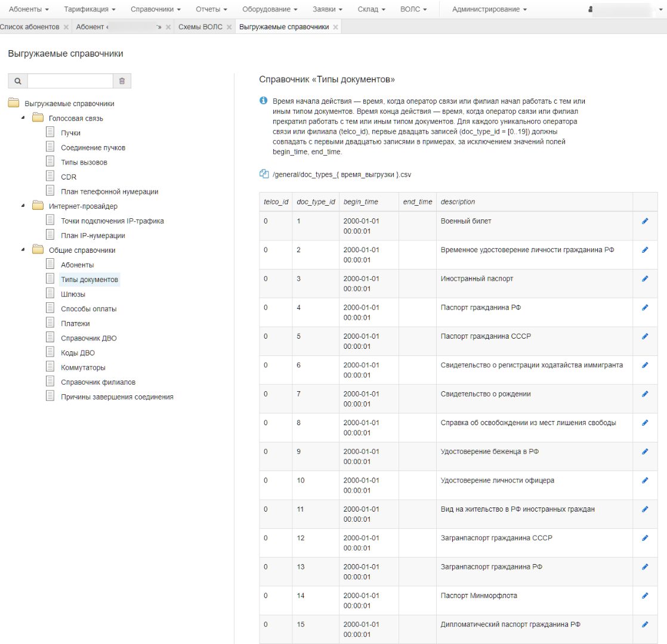Click the Выгружаемые справочники root folder icon

click(14, 103)
